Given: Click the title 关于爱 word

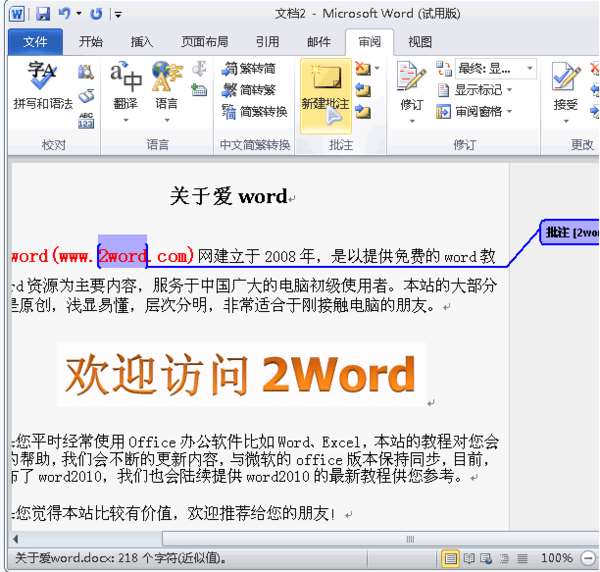Looking at the screenshot, I should point(228,196).
